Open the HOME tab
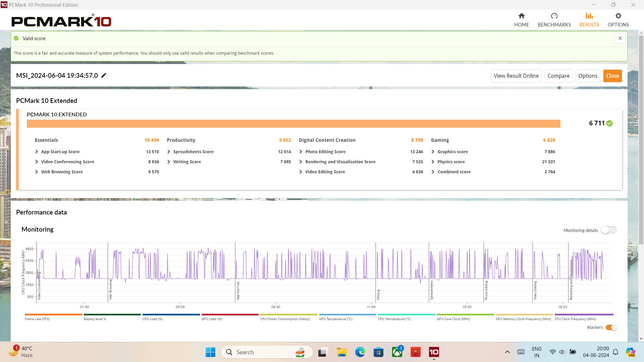Image resolution: width=644 pixels, height=362 pixels. [x=522, y=20]
